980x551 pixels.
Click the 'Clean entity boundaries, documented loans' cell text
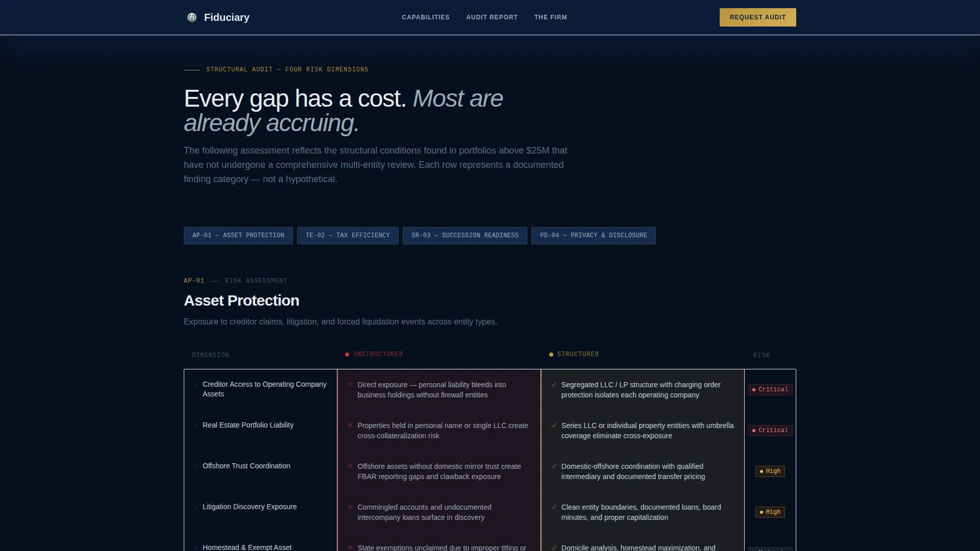(x=641, y=512)
